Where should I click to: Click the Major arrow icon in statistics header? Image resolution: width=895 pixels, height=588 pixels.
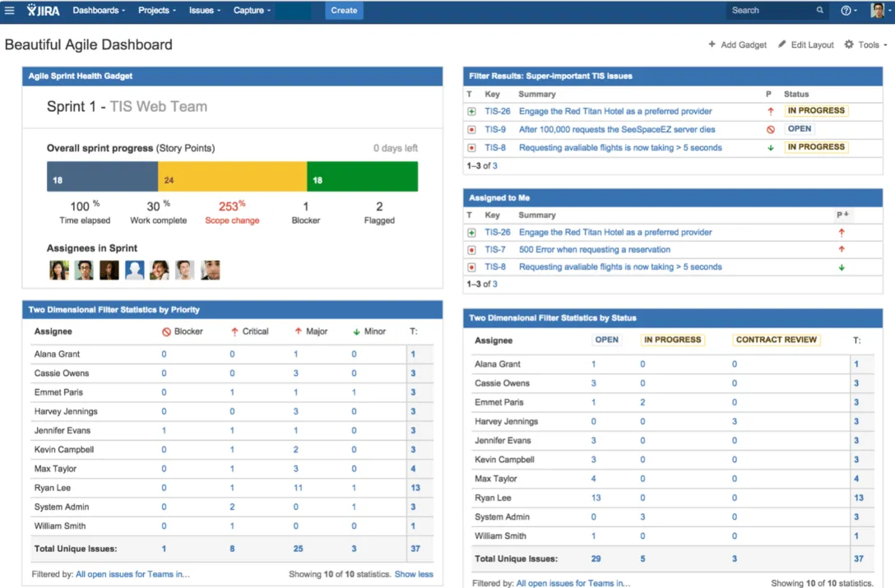coord(298,331)
